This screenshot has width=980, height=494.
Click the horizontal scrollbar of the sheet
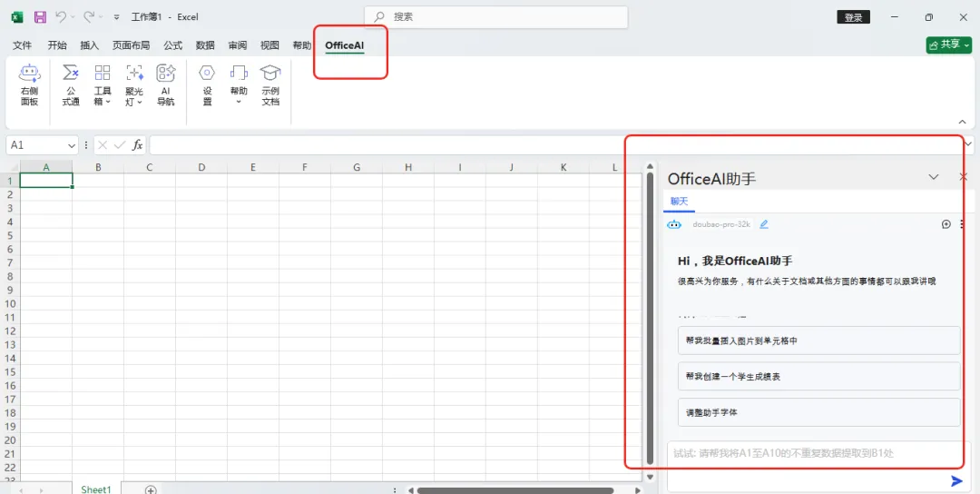pos(515,491)
